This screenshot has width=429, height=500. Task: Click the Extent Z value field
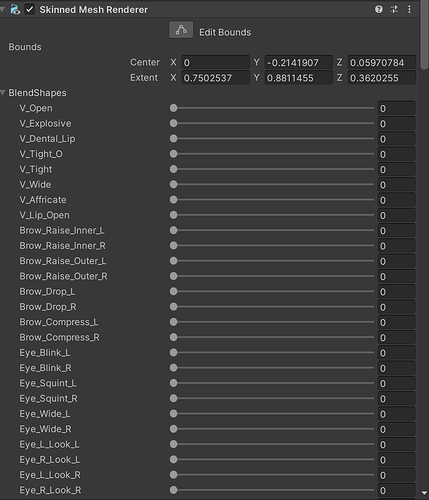(382, 78)
